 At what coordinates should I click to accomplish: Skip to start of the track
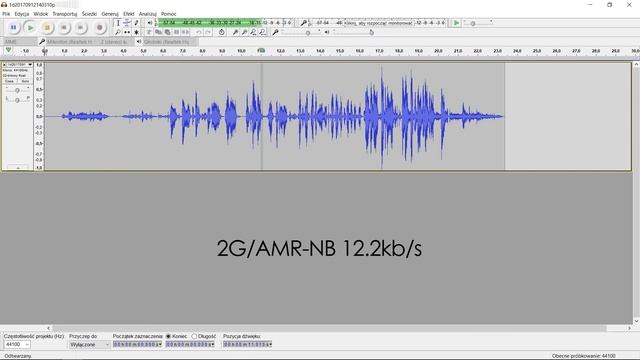coord(64,27)
